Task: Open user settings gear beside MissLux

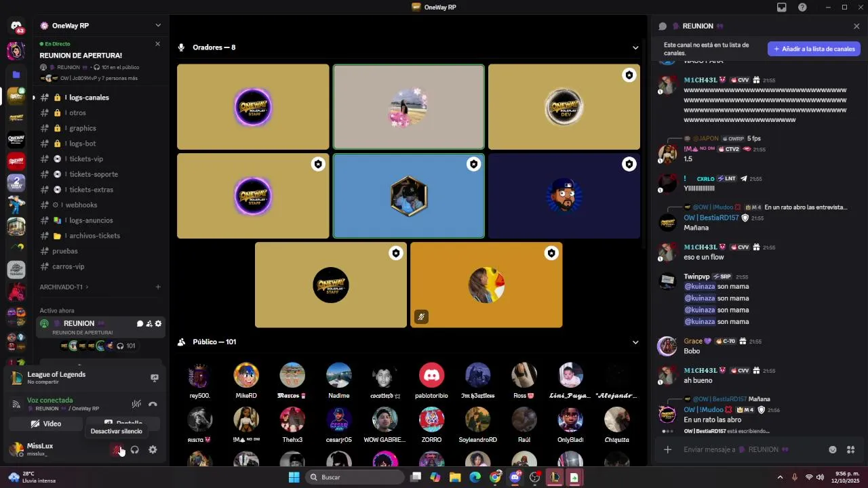Action: [153, 449]
